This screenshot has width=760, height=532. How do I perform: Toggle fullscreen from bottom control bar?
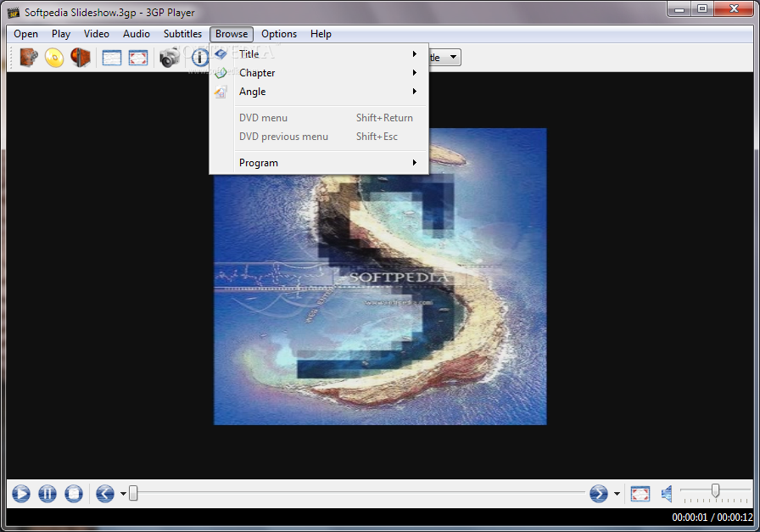(x=640, y=494)
